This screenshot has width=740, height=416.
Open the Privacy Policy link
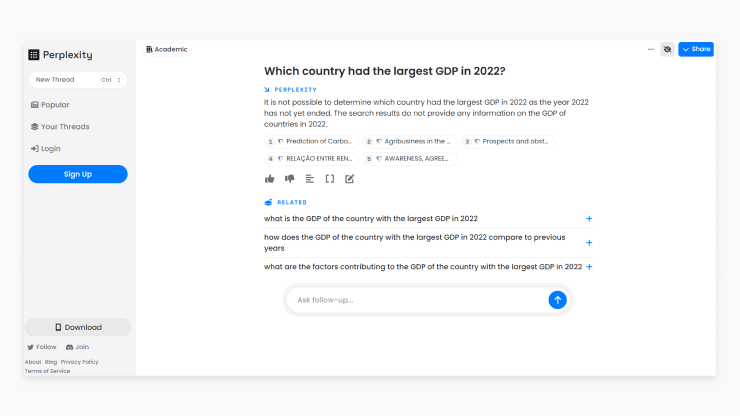point(79,362)
